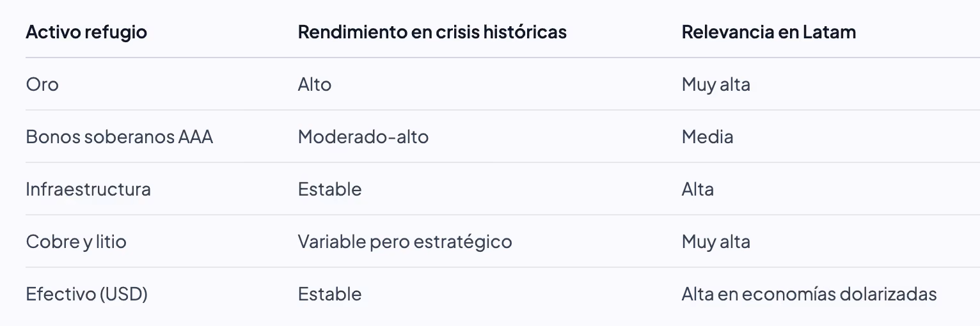Click the 'Infraestructura' row label

[x=88, y=189]
